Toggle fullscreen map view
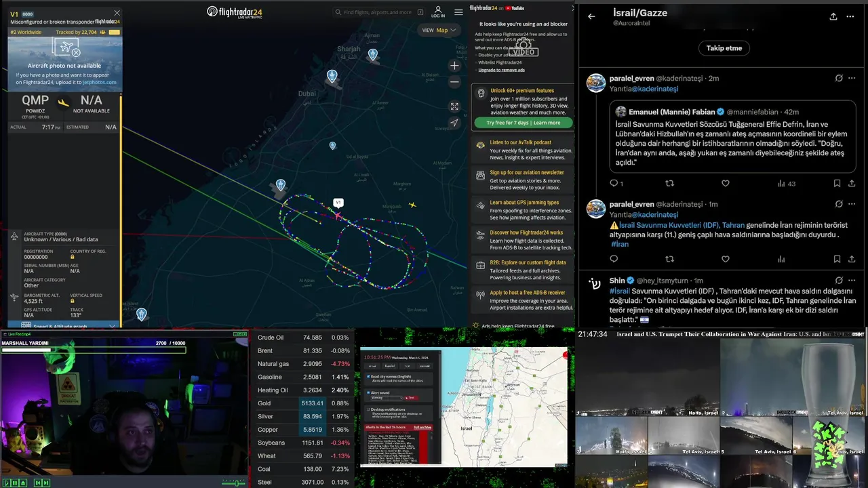Image resolution: width=868 pixels, height=488 pixels. pos(454,106)
